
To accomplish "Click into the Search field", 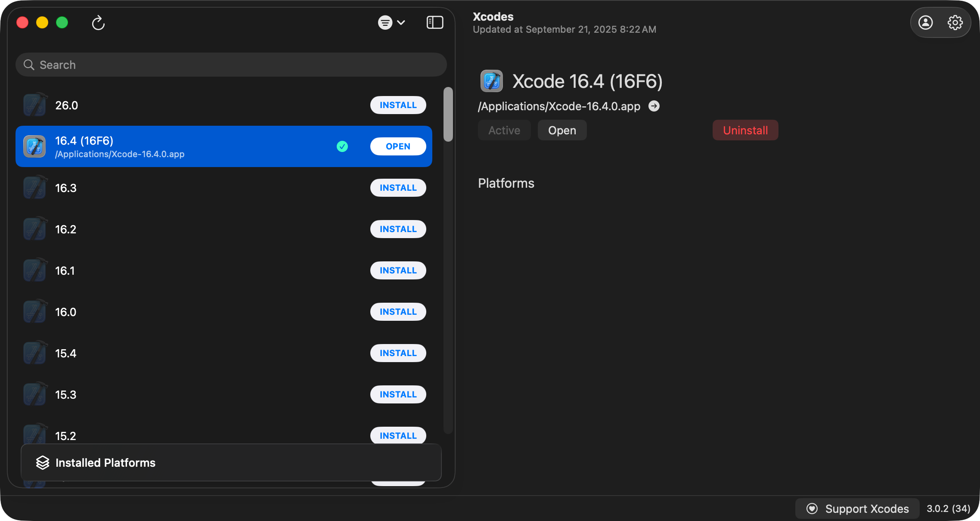I will (x=231, y=65).
